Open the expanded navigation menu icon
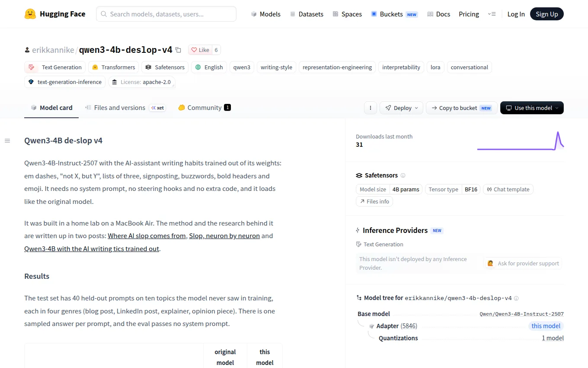Screen dimensions: 588x368 point(492,14)
